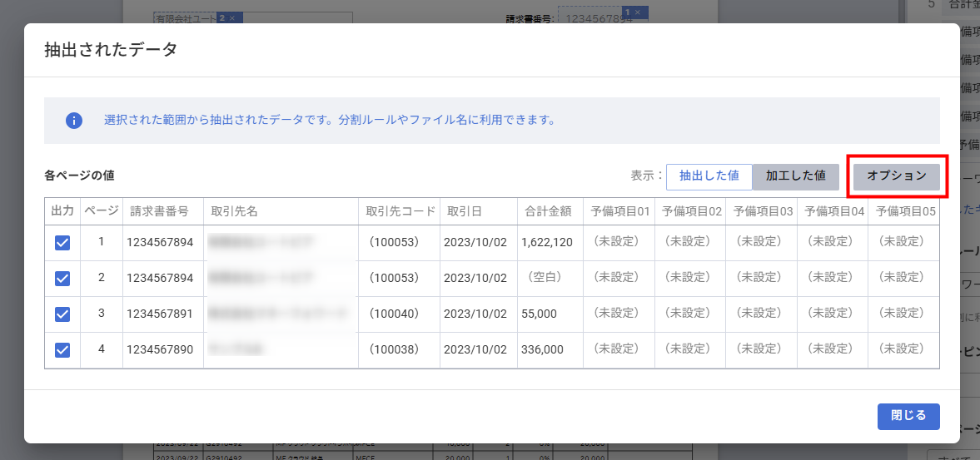Image resolution: width=980 pixels, height=460 pixels.
Task: Select the 予備項目01 column header
Action: [x=619, y=211]
